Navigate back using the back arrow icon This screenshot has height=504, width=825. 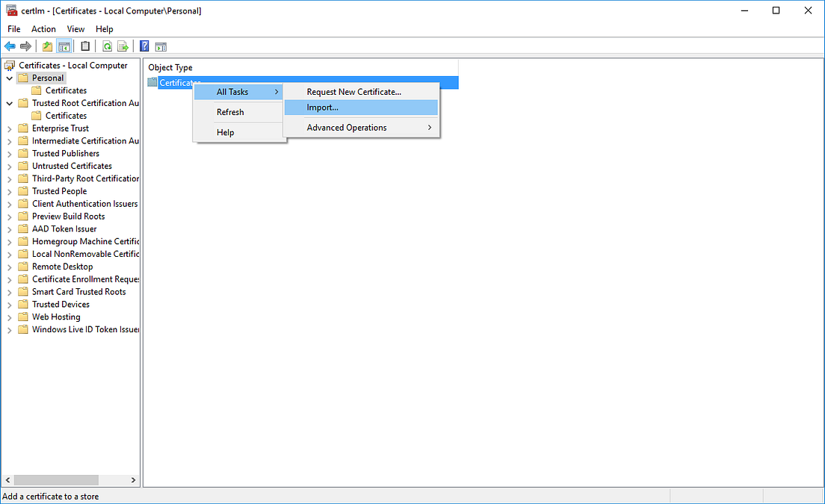(10, 46)
